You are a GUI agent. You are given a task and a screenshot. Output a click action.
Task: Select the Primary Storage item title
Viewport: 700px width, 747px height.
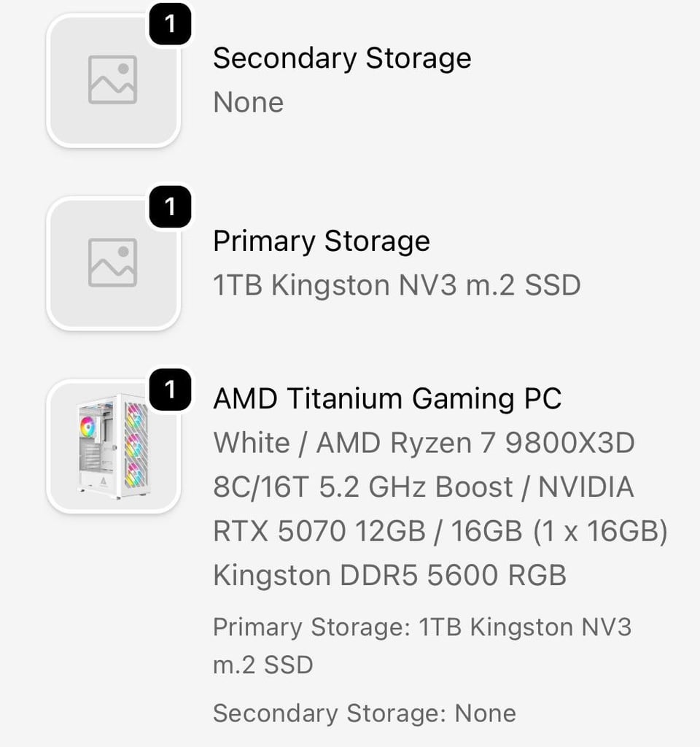(321, 241)
